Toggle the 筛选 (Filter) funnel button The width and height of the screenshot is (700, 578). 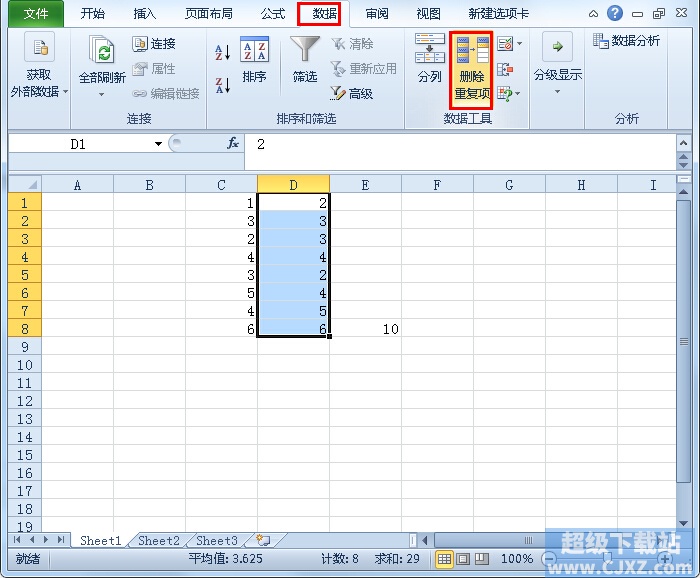coord(305,60)
